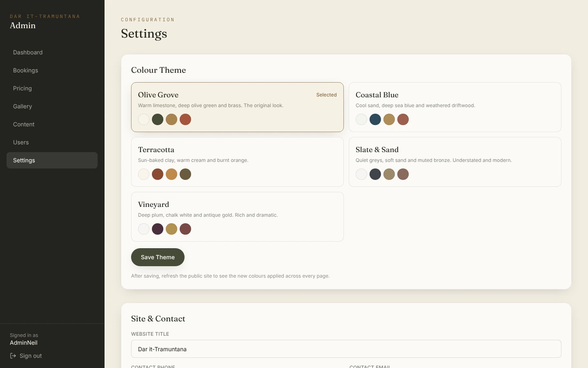The image size is (588, 368).
Task: Click the Coastal Blue description text
Action: tap(415, 105)
